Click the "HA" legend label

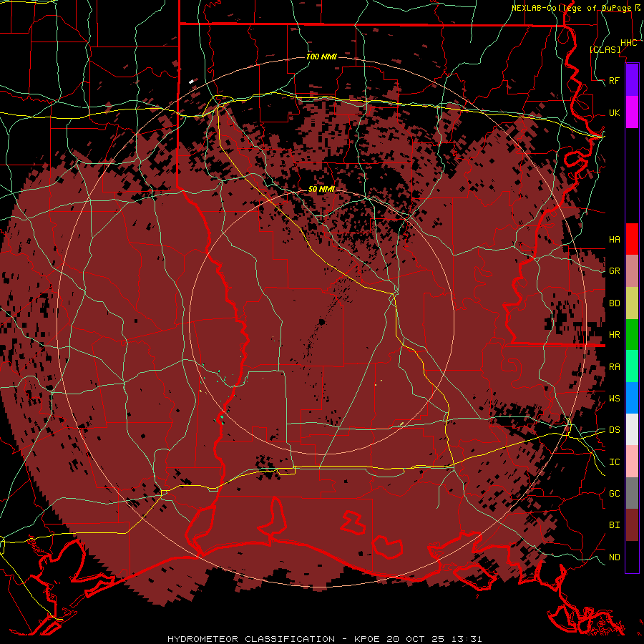614,239
